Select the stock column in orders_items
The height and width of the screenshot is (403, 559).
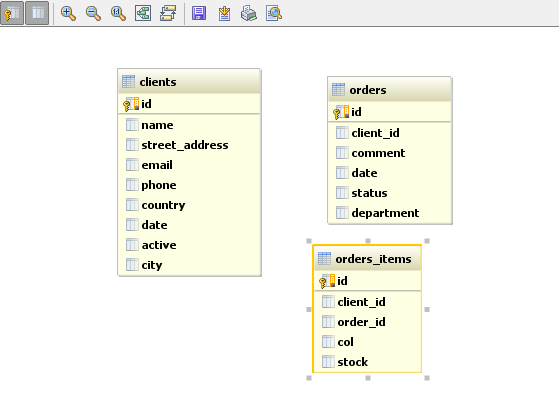367,362
